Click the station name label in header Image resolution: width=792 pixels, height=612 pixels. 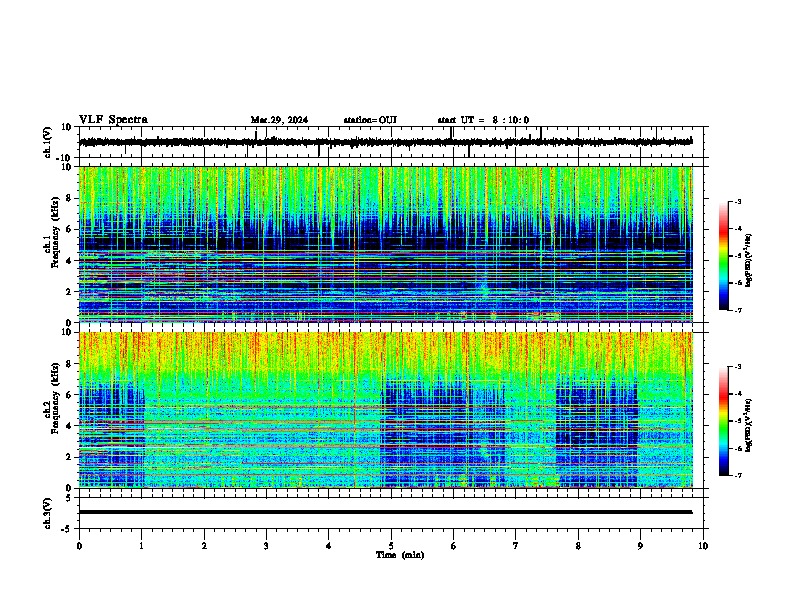tap(370, 120)
